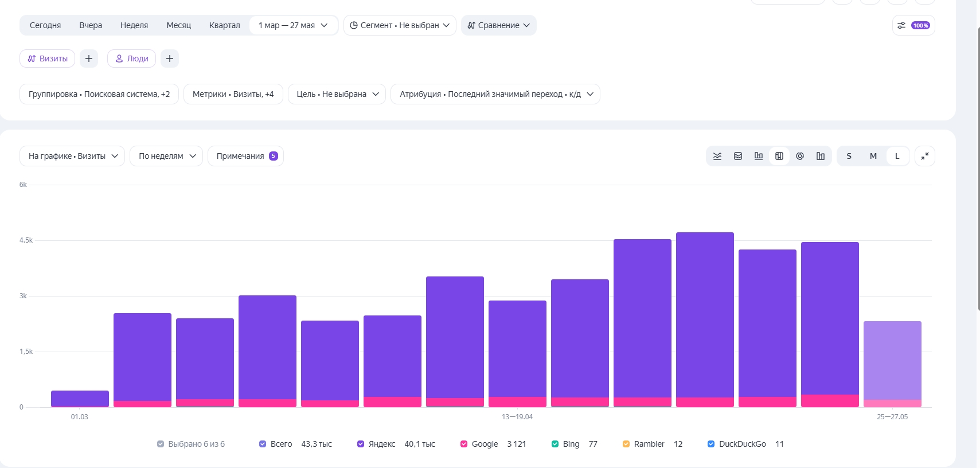This screenshot has height=468, width=980.
Task: Open the date range '1 мар — 27 мая' dropdown
Action: pos(294,25)
